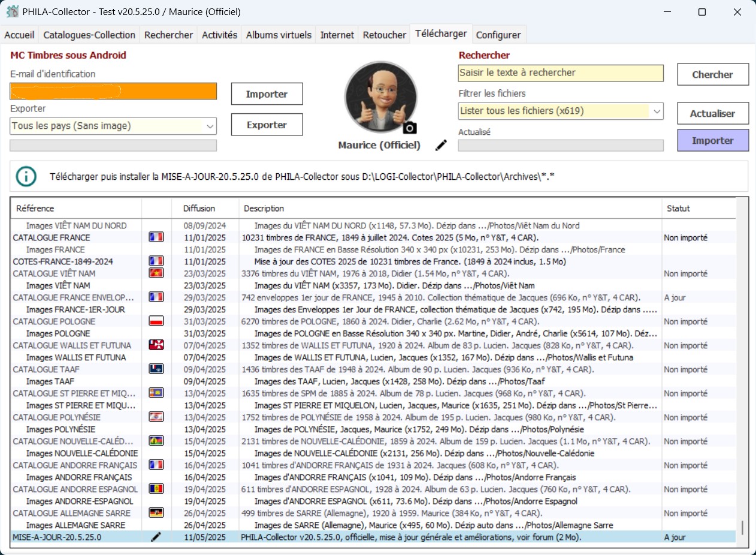Select the 'Images VIÊT NAM DU NORD' row
This screenshot has height=555, width=756.
(374, 225)
